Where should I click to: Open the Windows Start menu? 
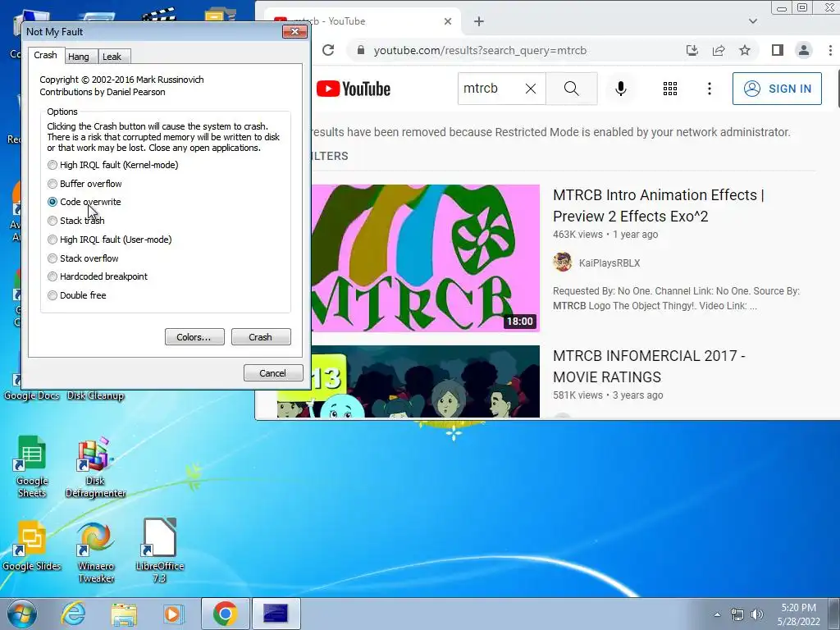[x=21, y=614]
